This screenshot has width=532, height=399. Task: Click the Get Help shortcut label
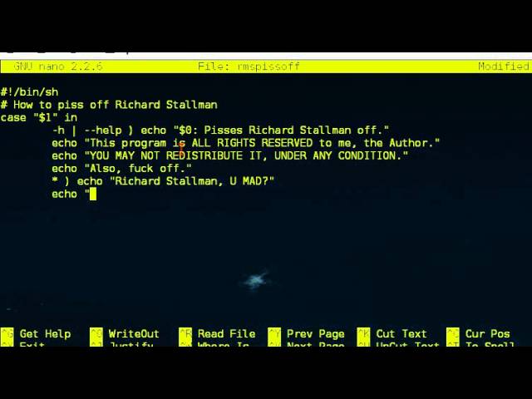[x=45, y=334]
